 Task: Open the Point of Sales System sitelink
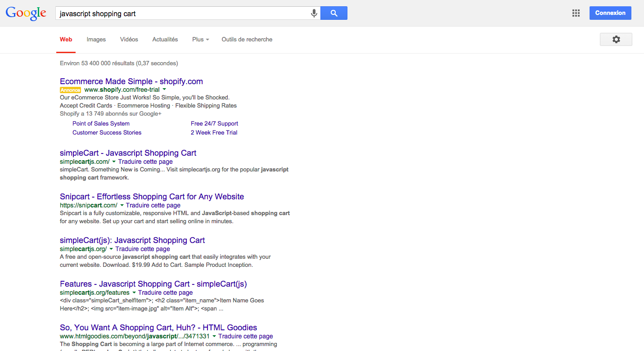click(x=101, y=124)
